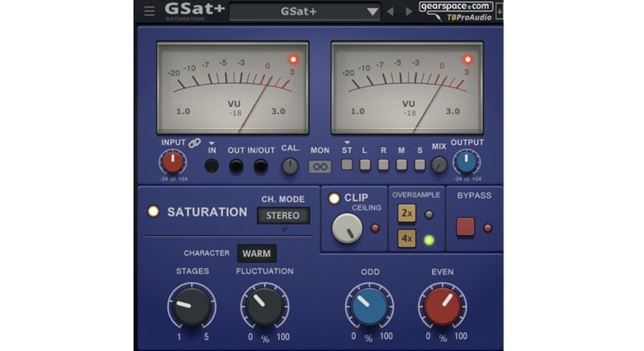Click the STAGES knob

point(192,306)
